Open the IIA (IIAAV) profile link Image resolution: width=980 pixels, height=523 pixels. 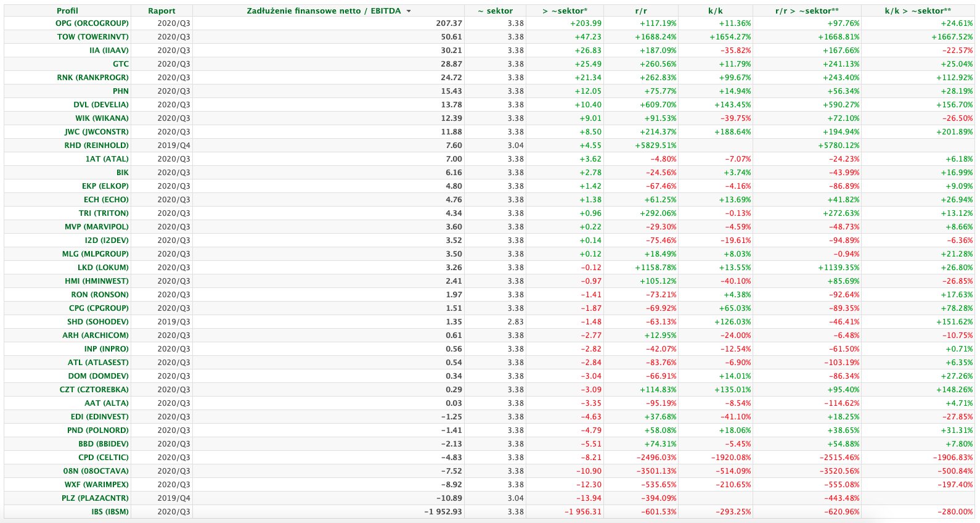pos(109,50)
